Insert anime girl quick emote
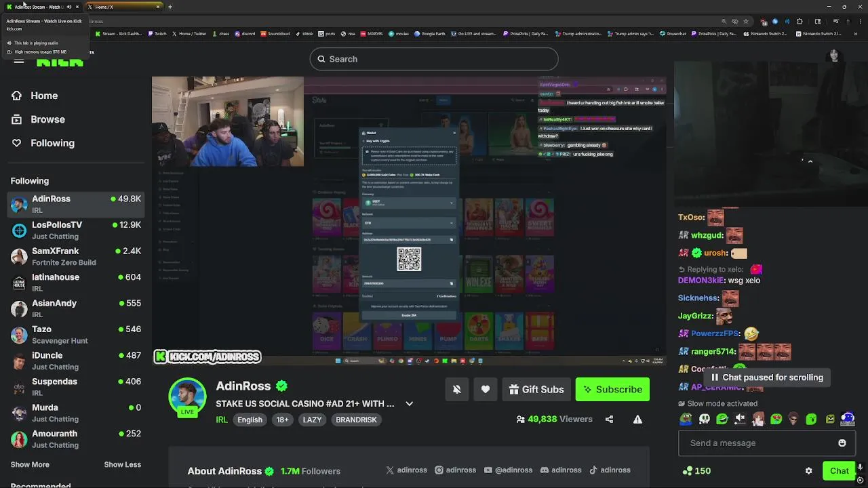The image size is (868, 488). tap(758, 419)
